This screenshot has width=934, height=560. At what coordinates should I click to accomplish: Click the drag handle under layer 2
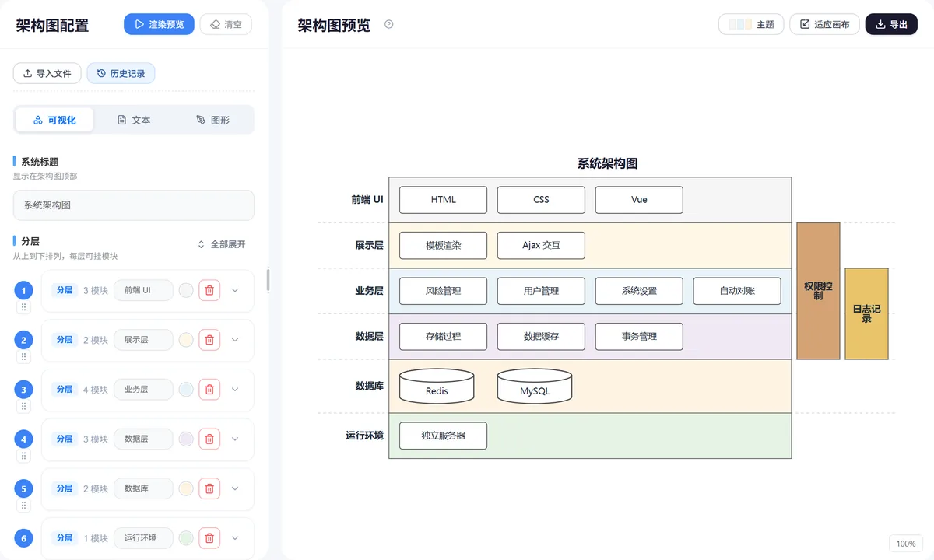point(24,357)
